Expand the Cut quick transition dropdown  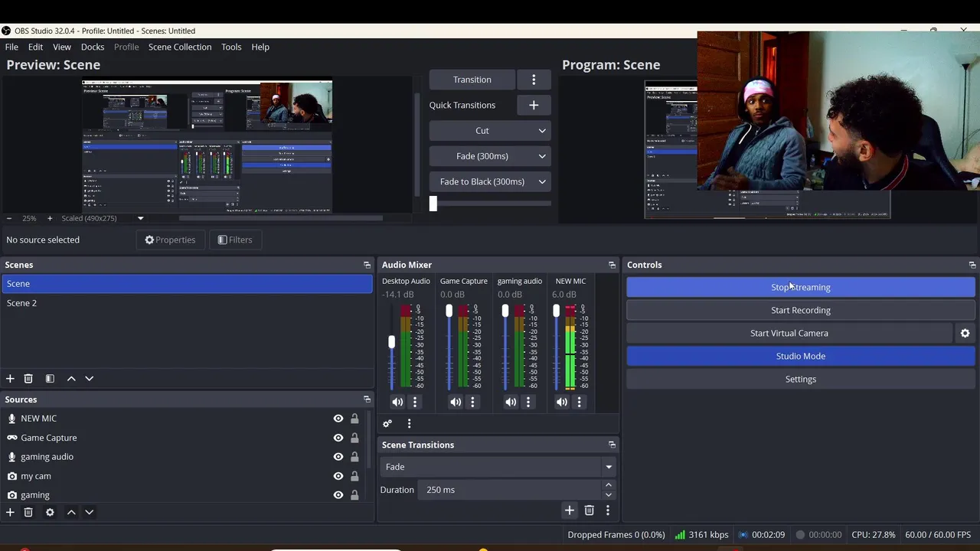pyautogui.click(x=542, y=131)
